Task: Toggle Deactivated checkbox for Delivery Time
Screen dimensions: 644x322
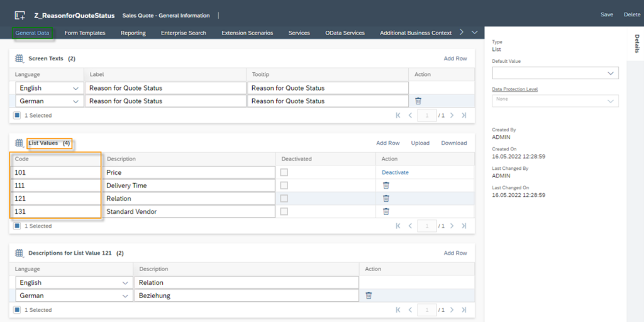Action: pyautogui.click(x=284, y=186)
